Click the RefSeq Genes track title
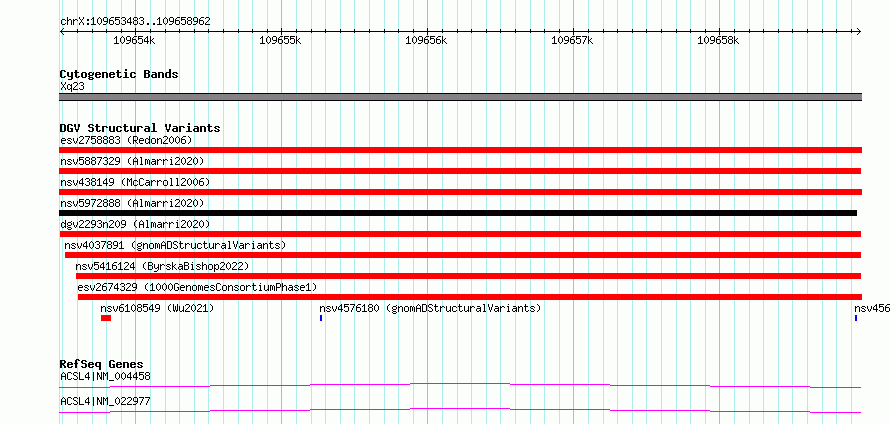The width and height of the screenshot is (890, 424). (x=102, y=364)
